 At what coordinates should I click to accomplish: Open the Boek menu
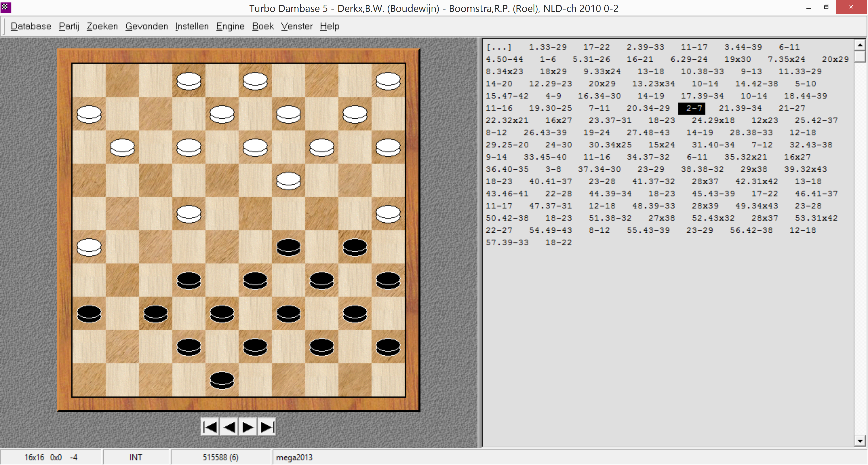[263, 26]
